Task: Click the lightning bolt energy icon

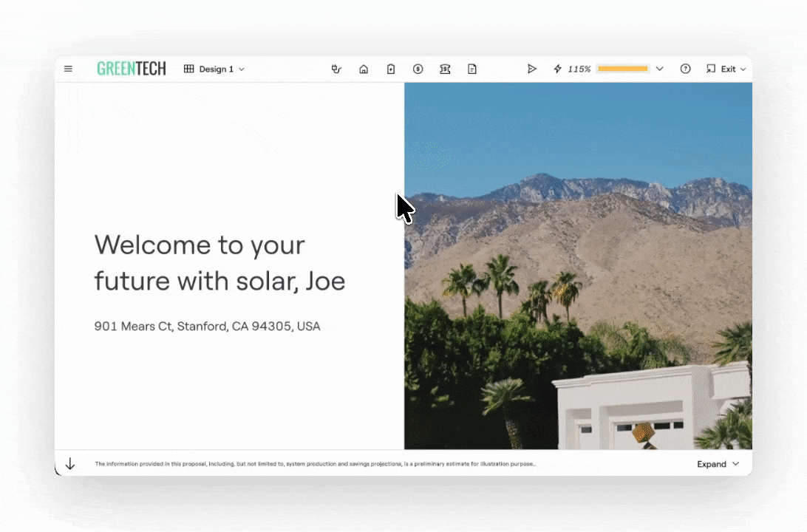Action: point(557,69)
